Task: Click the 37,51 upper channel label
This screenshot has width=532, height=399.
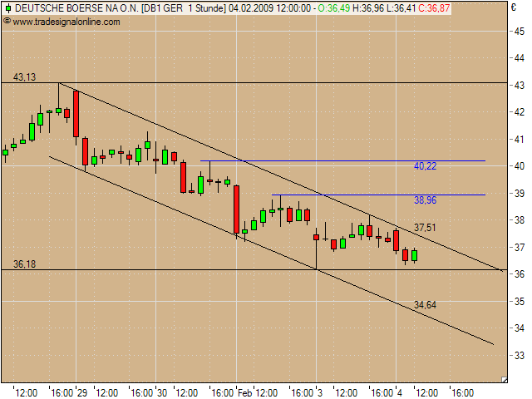Action: tap(425, 228)
